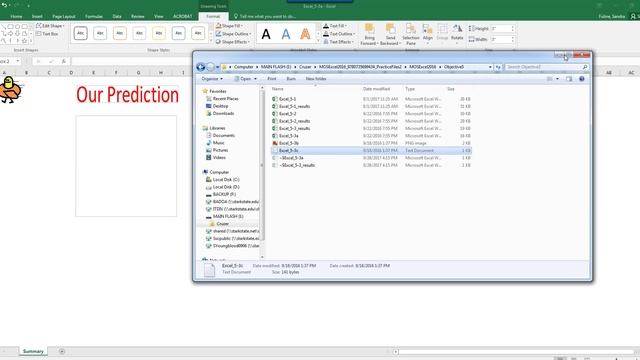Switch to the Formulas tab

point(93,16)
